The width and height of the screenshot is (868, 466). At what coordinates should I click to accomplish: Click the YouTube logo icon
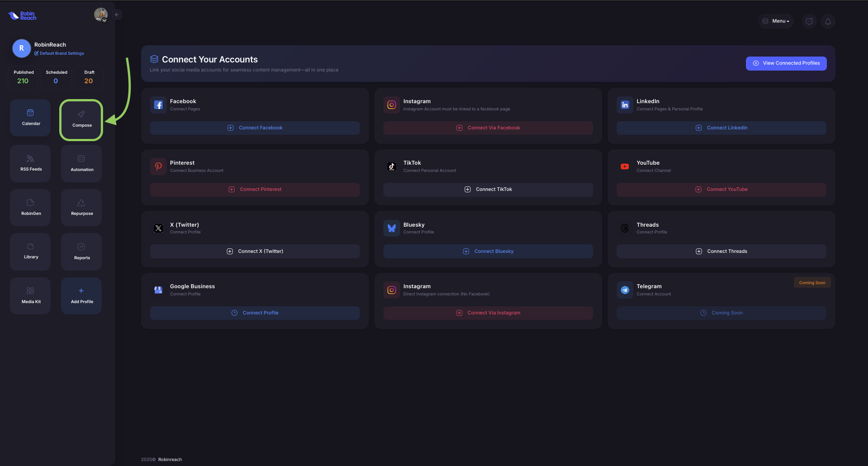(x=625, y=166)
